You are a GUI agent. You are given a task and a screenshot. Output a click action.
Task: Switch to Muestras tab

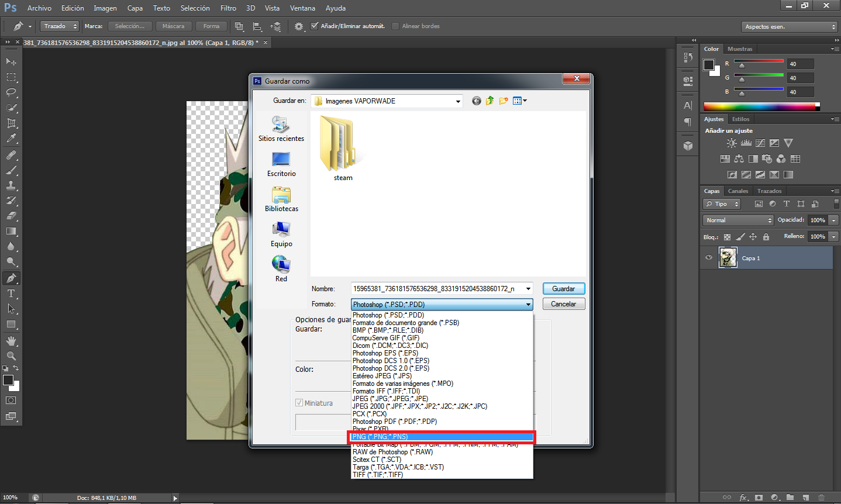coord(740,49)
